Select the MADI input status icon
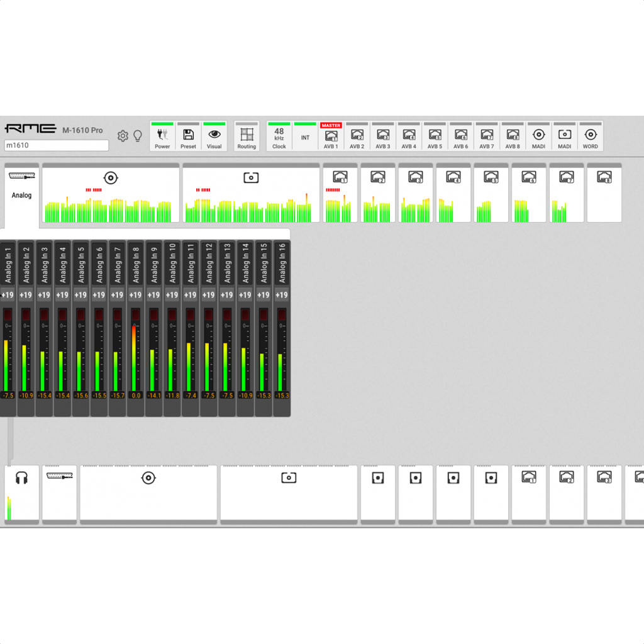Image resolution: width=644 pixels, height=644 pixels. point(538,136)
